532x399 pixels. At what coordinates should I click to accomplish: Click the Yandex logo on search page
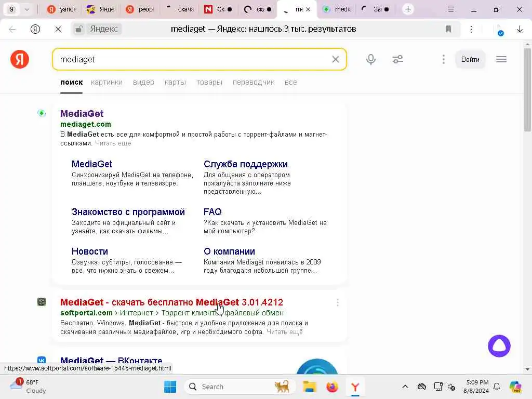20,59
